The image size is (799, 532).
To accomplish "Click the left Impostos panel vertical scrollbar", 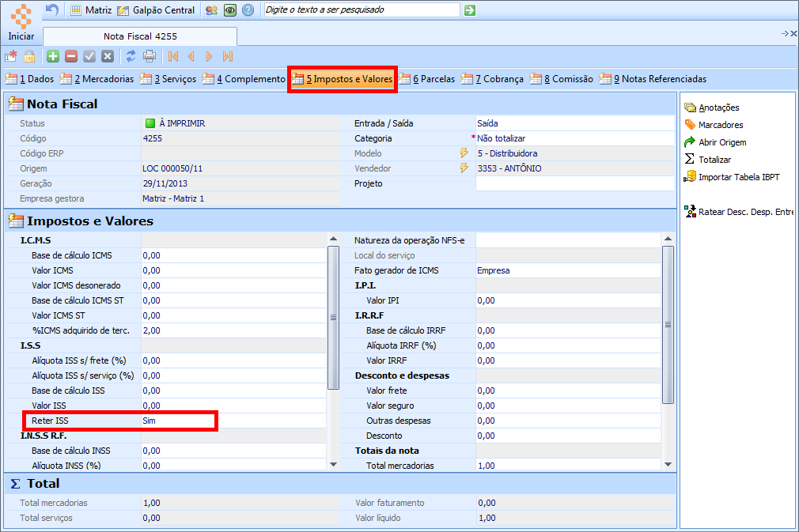I will point(333,316).
